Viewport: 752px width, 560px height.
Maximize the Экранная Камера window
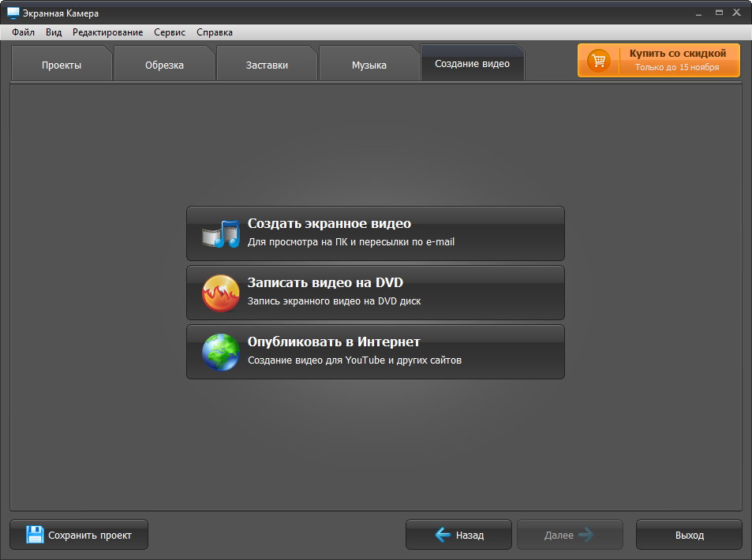tap(719, 13)
